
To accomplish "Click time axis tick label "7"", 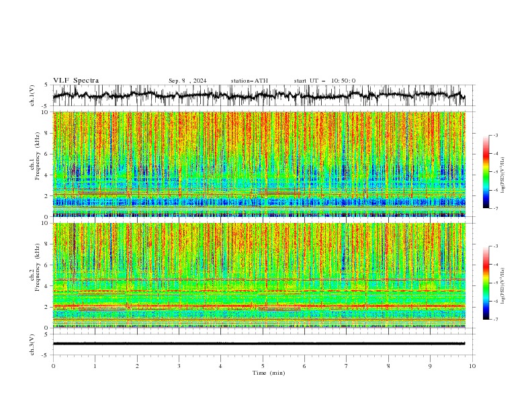I will 347,366.
